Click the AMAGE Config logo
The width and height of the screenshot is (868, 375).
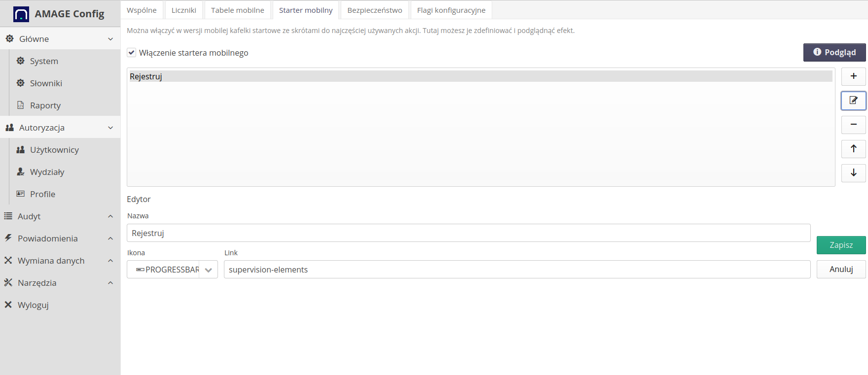21,14
